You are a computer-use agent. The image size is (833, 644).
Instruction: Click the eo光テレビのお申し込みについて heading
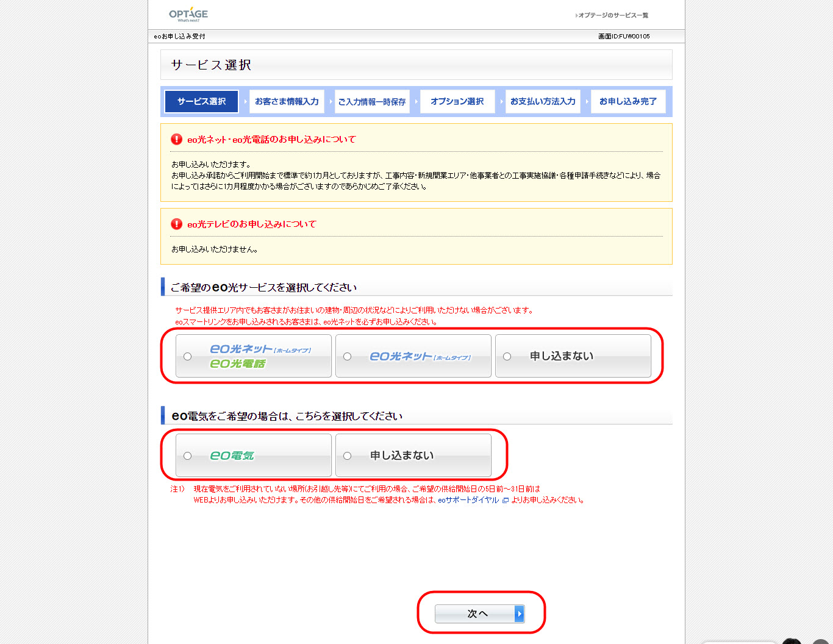252,224
